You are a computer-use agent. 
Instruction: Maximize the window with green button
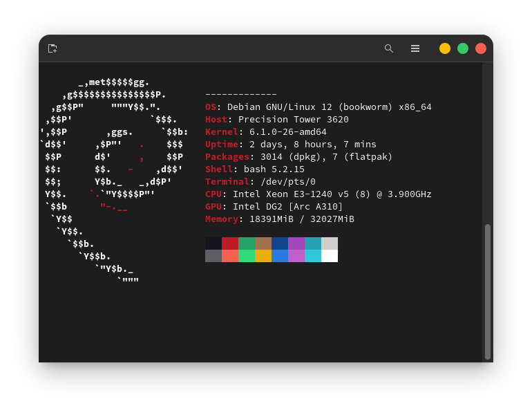coord(463,48)
